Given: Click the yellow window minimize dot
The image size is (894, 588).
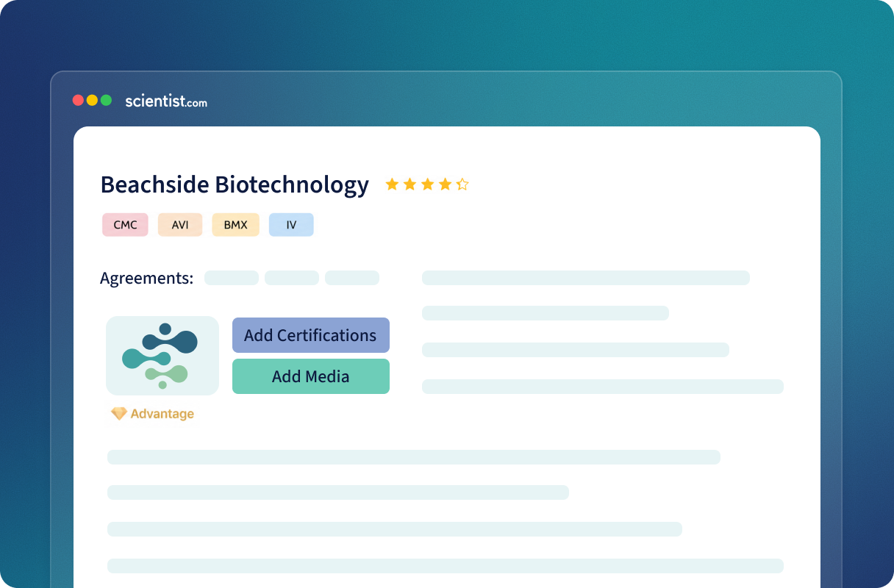Looking at the screenshot, I should click(92, 101).
